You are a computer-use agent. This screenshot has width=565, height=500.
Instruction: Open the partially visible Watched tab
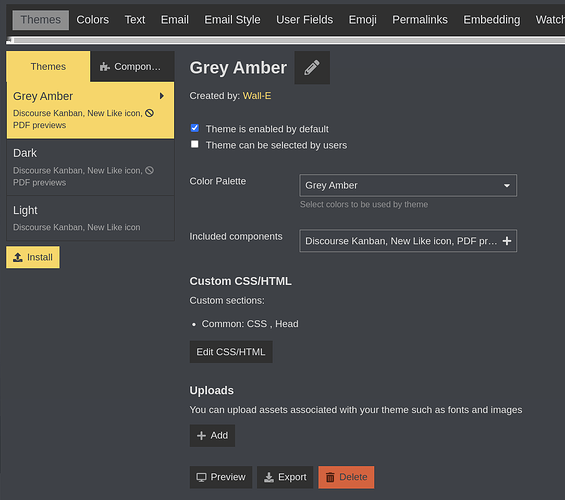pos(550,20)
